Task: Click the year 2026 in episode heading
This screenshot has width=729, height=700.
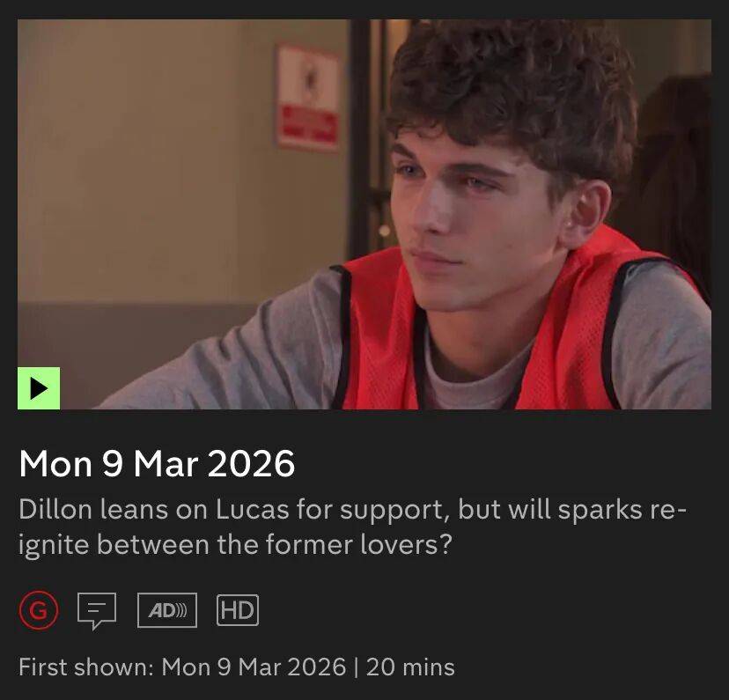Action: coord(251,463)
